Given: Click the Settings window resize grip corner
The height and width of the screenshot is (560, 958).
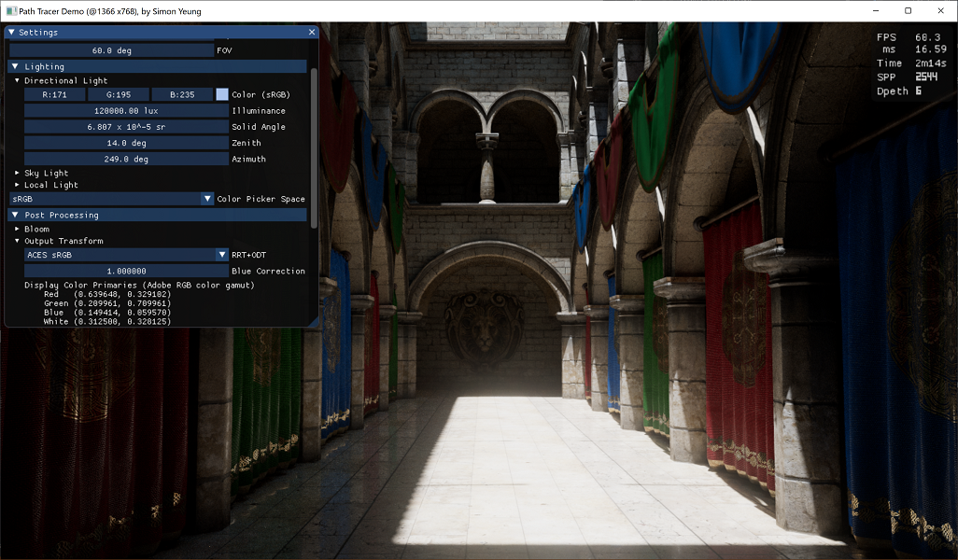Looking at the screenshot, I should pyautogui.click(x=314, y=322).
